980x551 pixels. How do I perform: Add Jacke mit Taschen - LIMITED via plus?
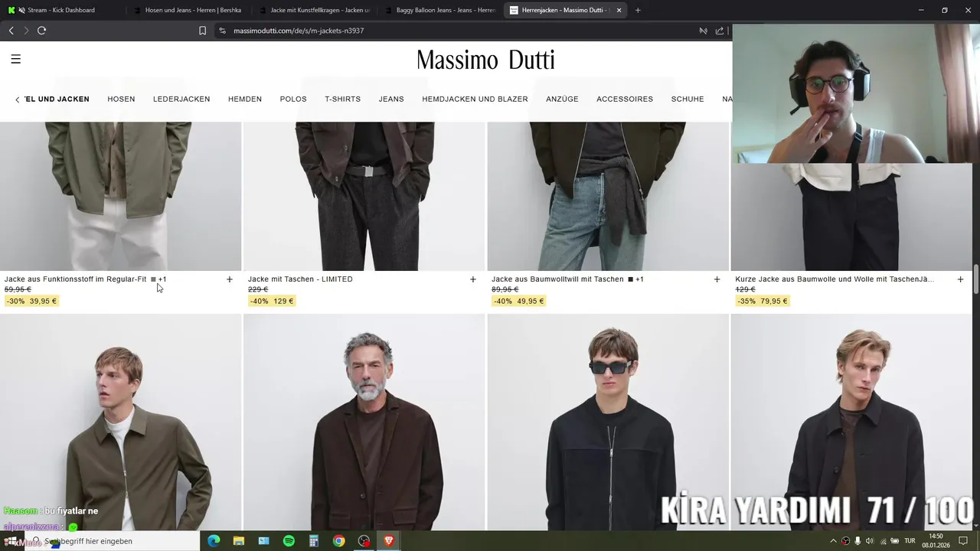[x=472, y=279]
